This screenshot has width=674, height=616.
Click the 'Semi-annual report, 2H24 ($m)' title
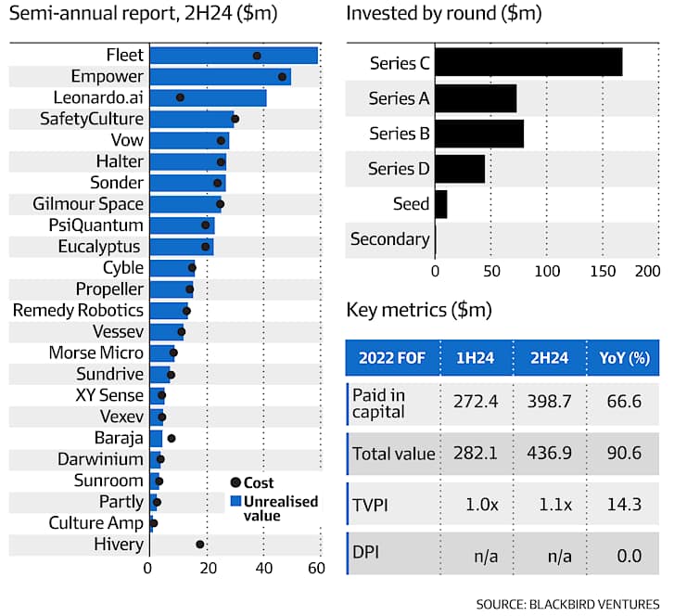(x=143, y=13)
